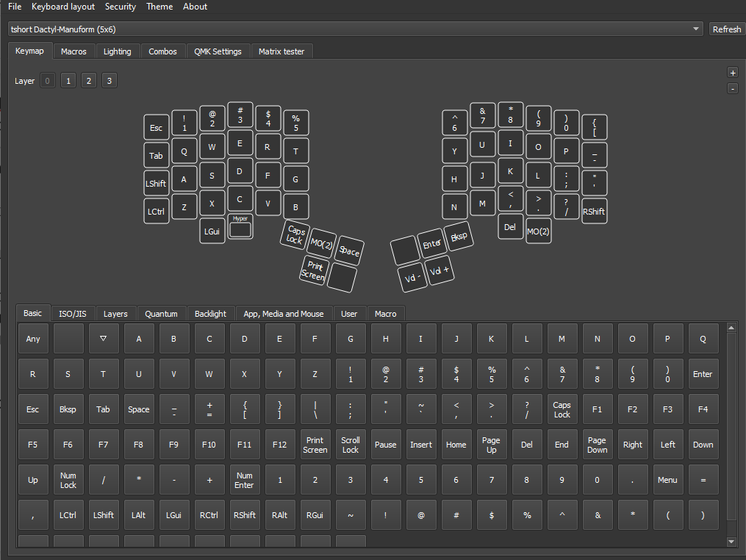Image resolution: width=746 pixels, height=560 pixels.
Task: Select the LCtrl key on the keymap
Action: [156, 212]
